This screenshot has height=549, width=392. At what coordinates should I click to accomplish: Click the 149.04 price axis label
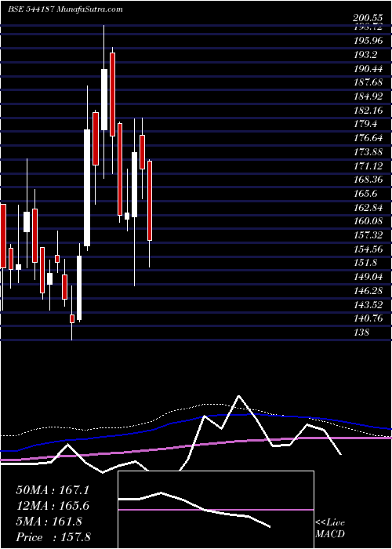(x=368, y=277)
